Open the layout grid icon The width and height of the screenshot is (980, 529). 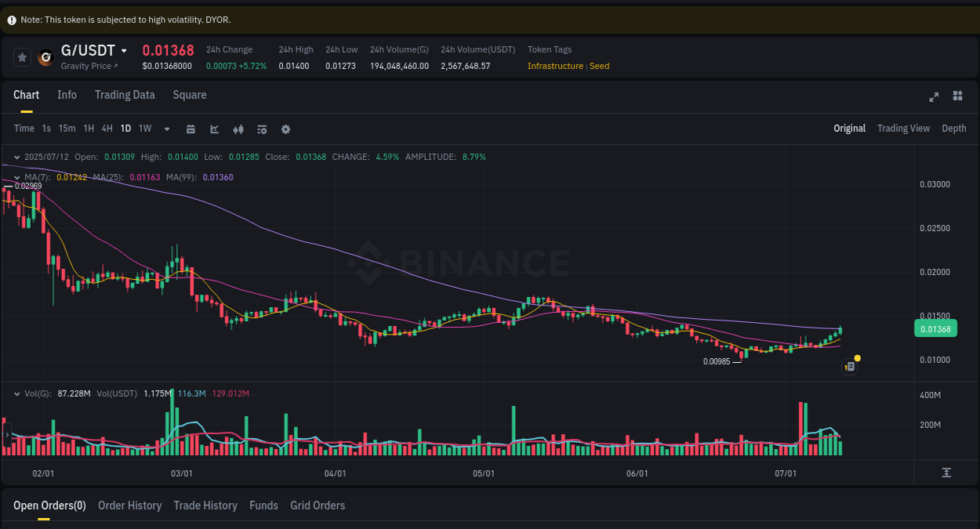pos(957,96)
